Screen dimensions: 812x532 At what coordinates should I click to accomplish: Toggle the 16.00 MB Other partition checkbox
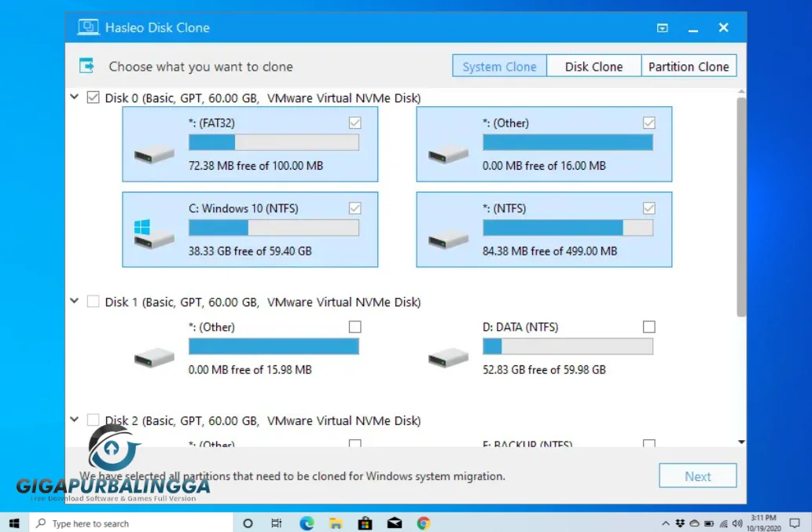coord(648,123)
